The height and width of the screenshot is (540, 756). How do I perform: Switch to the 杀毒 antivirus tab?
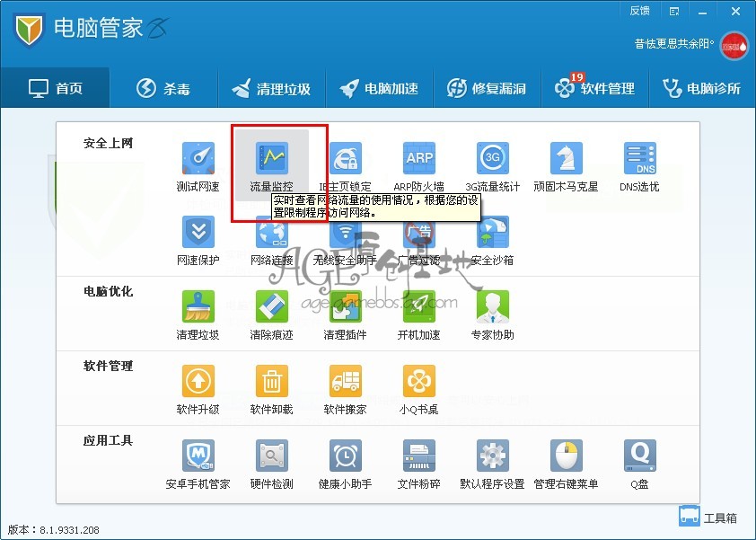click(x=163, y=88)
